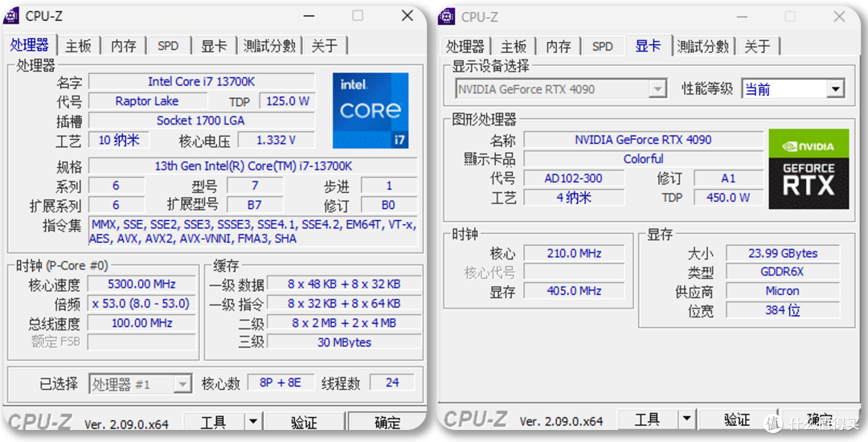Close the left CPU-Z window
The height and width of the screenshot is (442, 868).
tap(407, 16)
